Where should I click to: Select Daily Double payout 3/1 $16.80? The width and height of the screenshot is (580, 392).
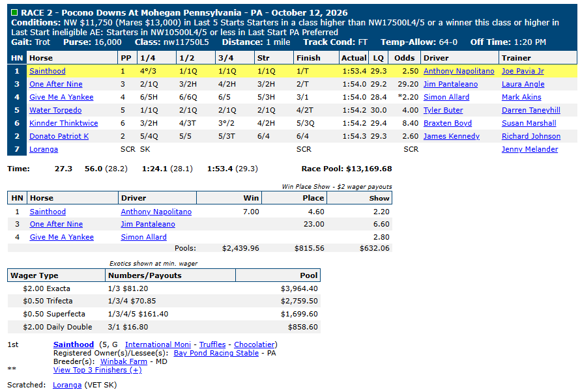[128, 327]
